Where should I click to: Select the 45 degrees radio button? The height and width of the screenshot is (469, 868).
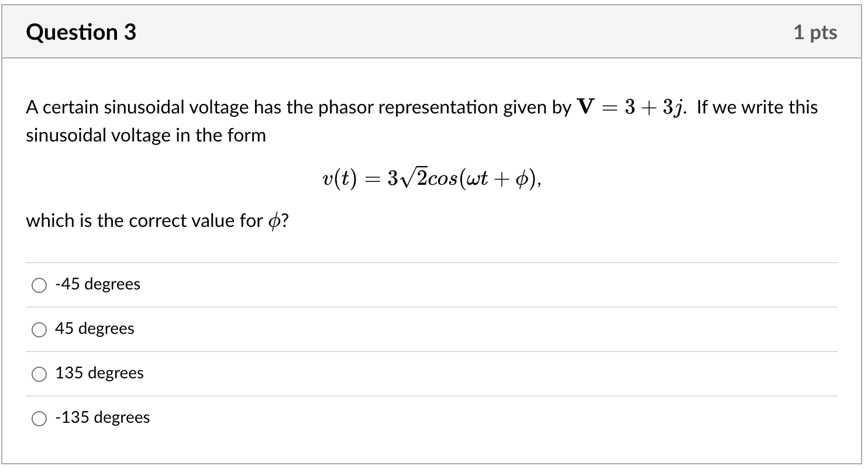pos(39,329)
